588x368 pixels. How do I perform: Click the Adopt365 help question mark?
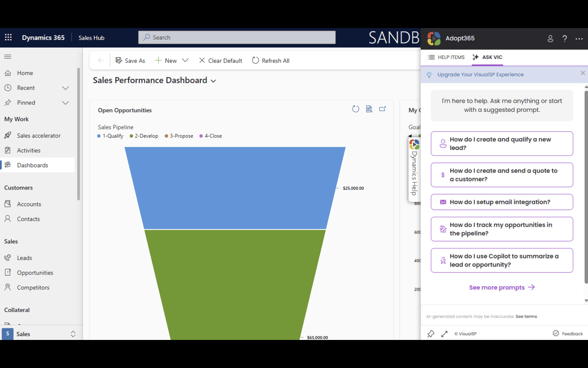pos(565,39)
